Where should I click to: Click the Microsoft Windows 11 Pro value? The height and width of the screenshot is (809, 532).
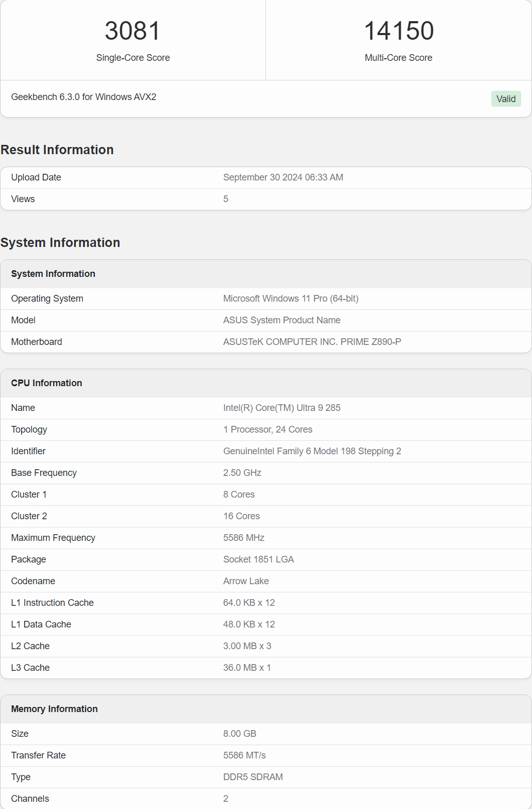pyautogui.click(x=291, y=299)
